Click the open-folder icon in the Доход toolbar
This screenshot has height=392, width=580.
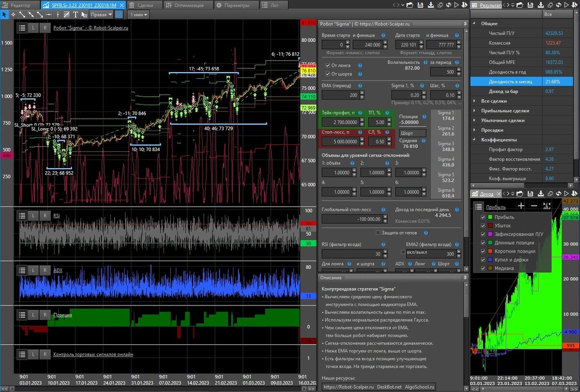coord(520,194)
